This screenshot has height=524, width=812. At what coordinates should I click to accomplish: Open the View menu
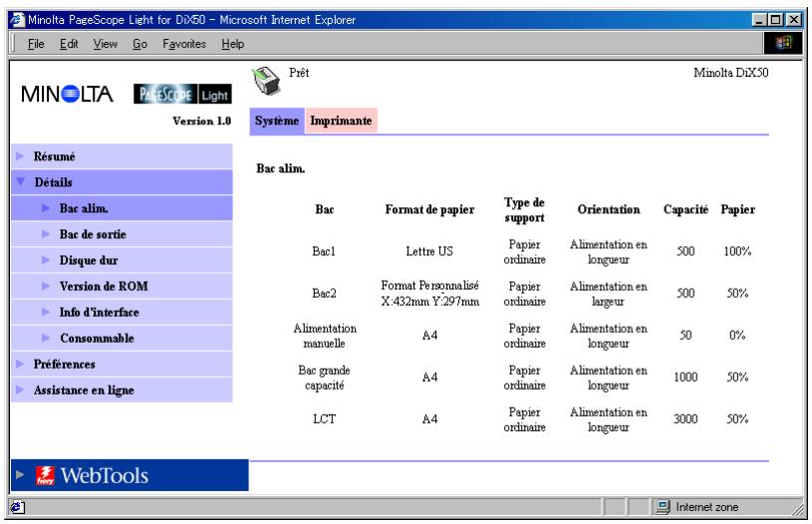[106, 44]
